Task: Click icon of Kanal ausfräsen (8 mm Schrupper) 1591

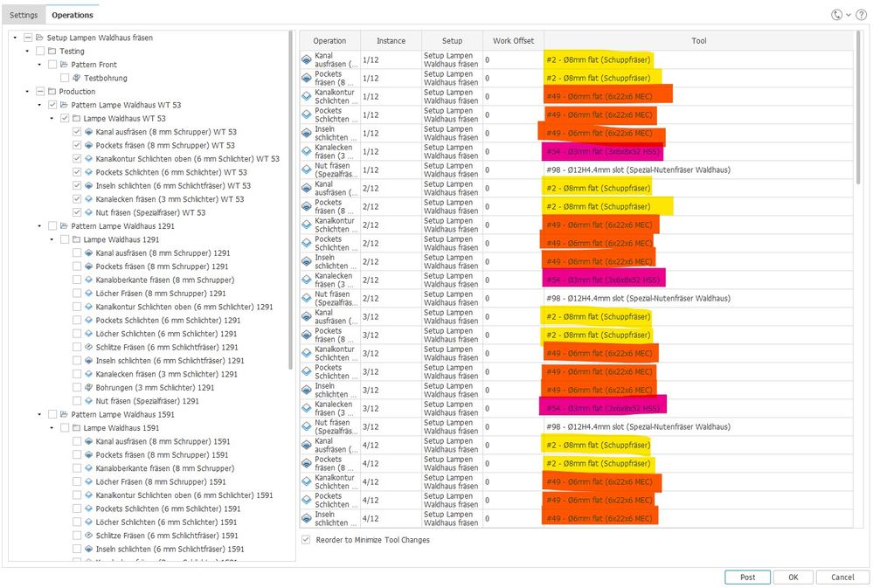Action: point(88,441)
